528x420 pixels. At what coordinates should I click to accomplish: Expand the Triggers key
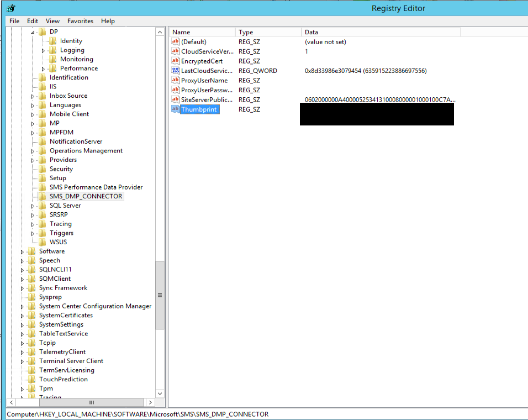coord(33,233)
